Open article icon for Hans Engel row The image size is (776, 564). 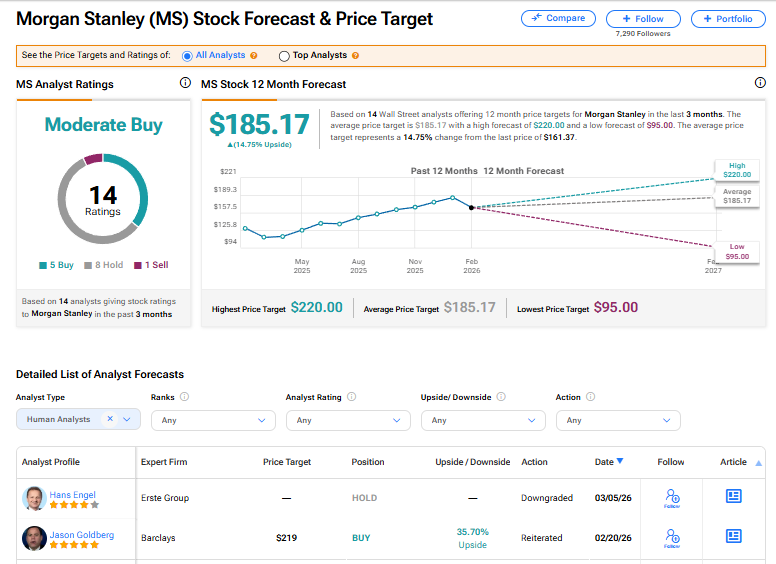pyautogui.click(x=733, y=496)
